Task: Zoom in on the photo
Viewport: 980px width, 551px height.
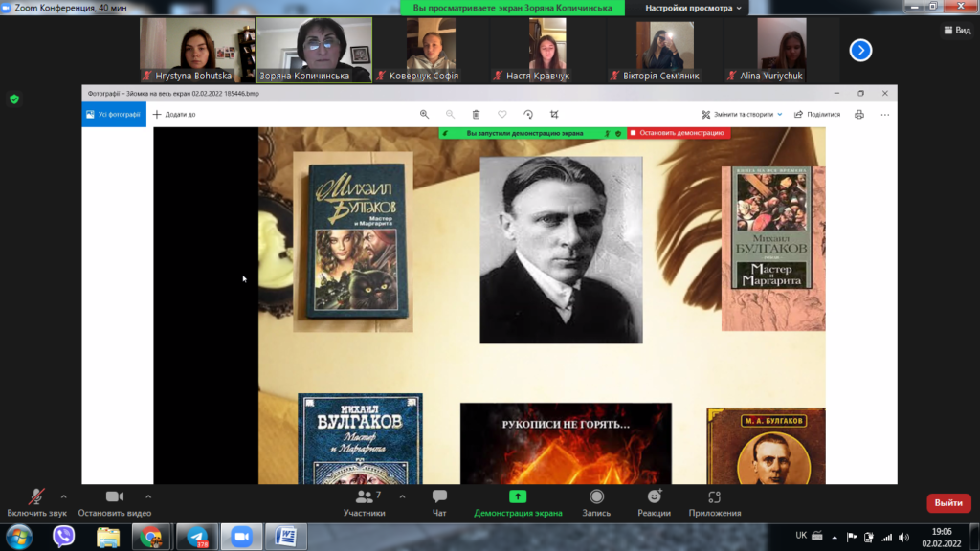Action: (424, 115)
